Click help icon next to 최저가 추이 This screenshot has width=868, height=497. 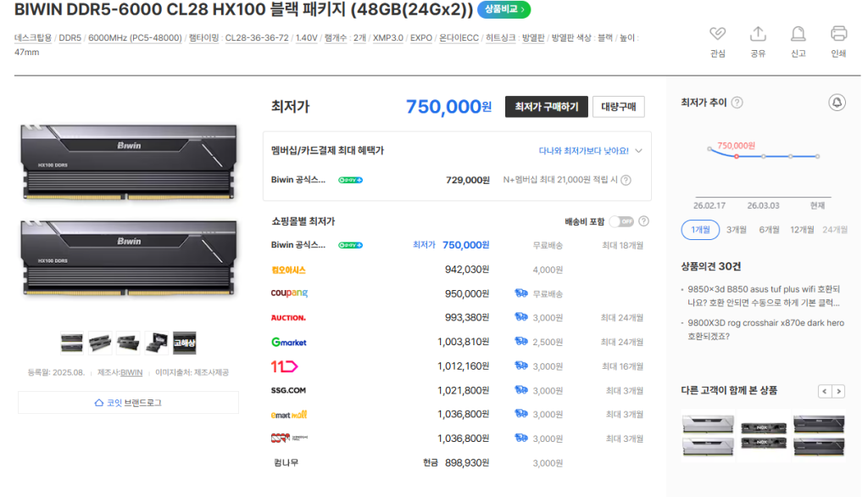click(737, 103)
